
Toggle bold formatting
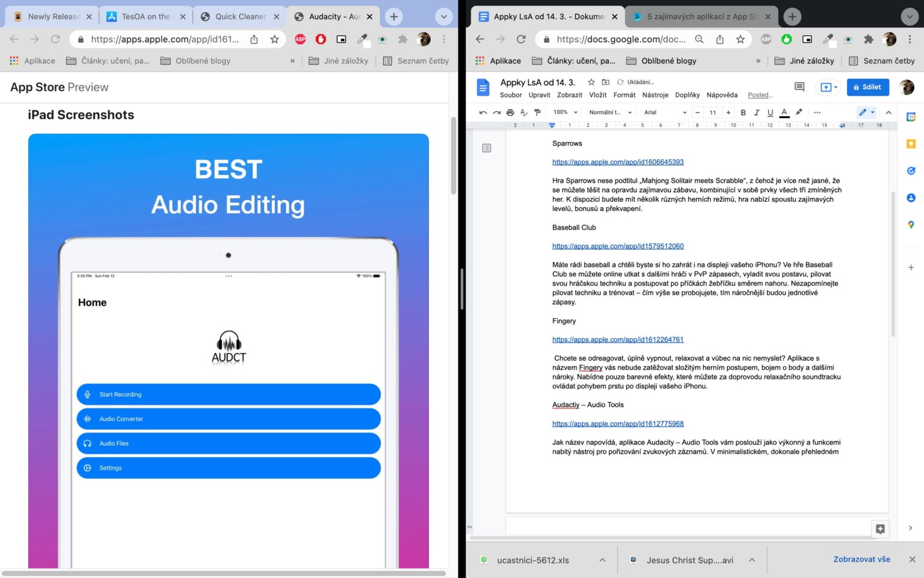[x=743, y=113]
